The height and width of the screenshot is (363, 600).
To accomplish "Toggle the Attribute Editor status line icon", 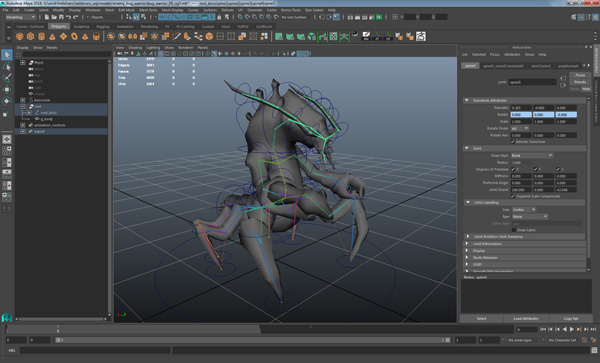I will coord(581,17).
